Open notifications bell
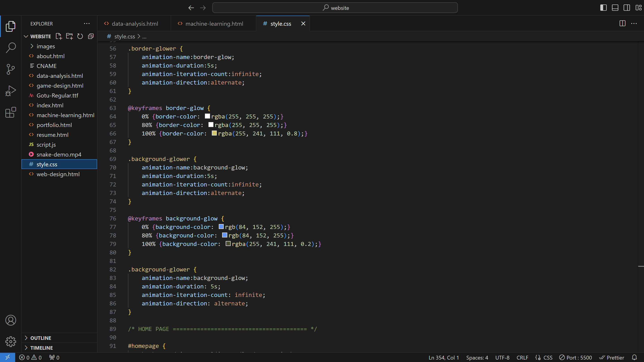Image resolution: width=644 pixels, height=362 pixels. pos(634,358)
